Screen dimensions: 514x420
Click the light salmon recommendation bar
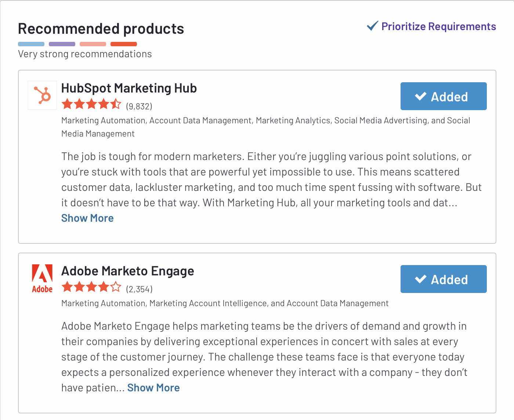pos(93,44)
